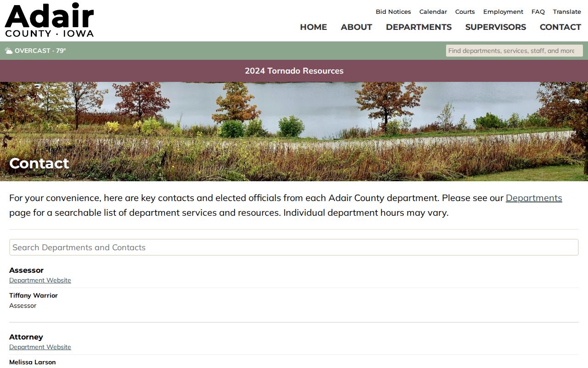This screenshot has width=588, height=368.
Task: Select ABOUT in the main navigation
Action: 356,27
